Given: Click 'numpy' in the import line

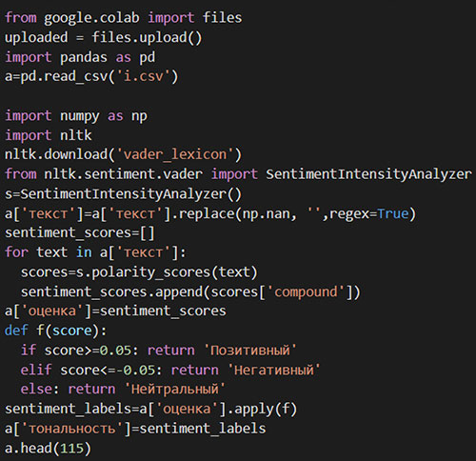Looking at the screenshot, I should click(80, 116).
